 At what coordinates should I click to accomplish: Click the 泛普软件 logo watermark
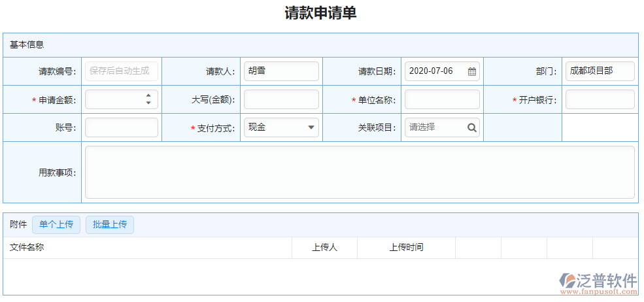598,282
